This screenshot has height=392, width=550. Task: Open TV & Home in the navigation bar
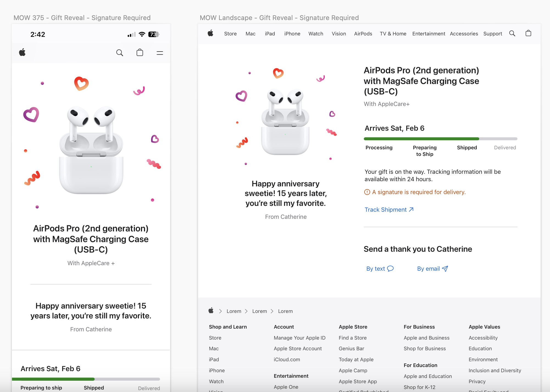tap(393, 34)
